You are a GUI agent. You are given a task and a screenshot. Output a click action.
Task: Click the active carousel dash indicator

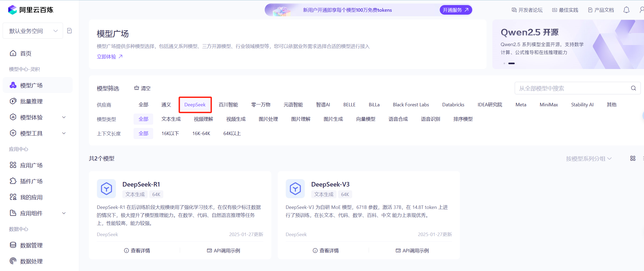pyautogui.click(x=512, y=63)
